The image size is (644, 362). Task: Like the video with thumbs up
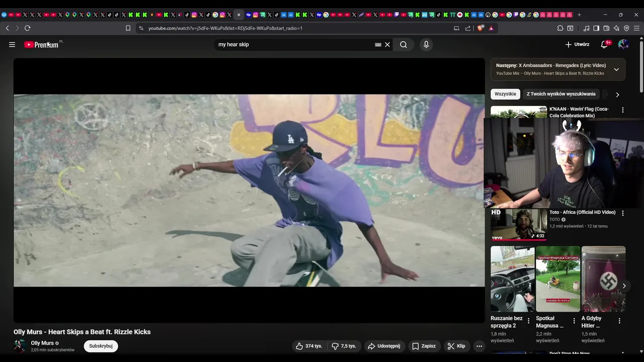308,346
